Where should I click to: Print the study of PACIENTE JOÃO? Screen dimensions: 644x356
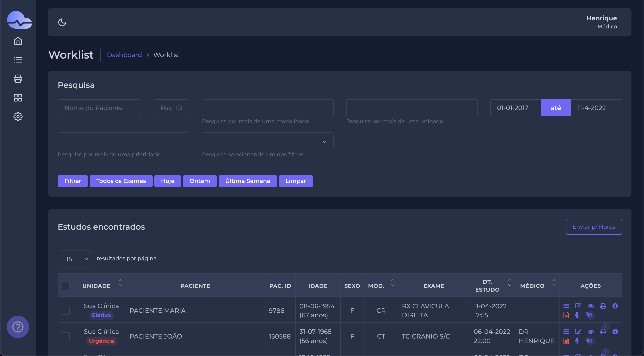coord(604,331)
